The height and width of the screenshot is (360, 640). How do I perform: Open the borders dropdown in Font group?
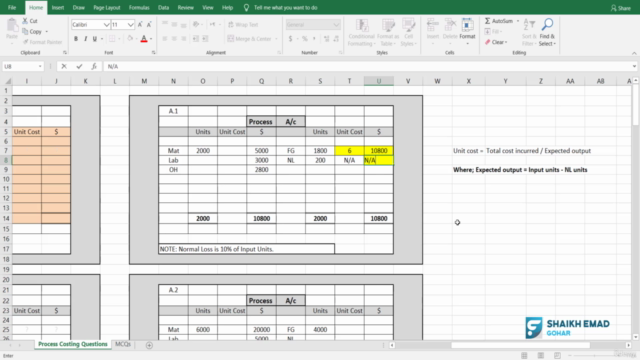pos(119,39)
